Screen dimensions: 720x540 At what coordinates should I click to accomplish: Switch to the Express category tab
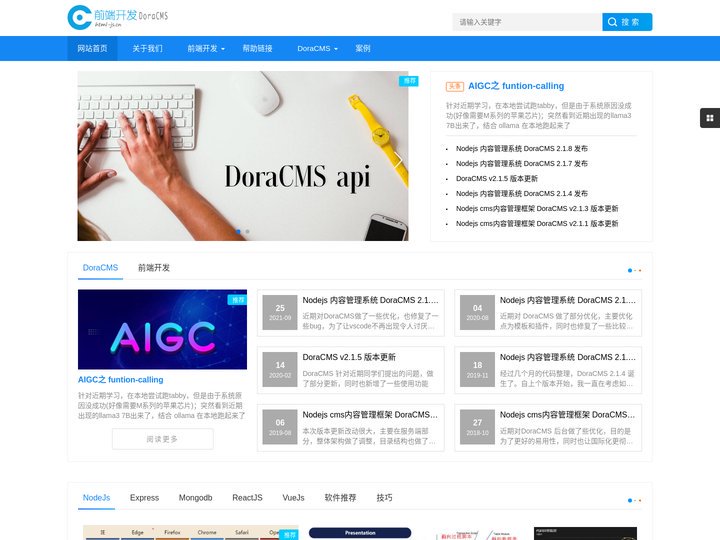coord(144,498)
